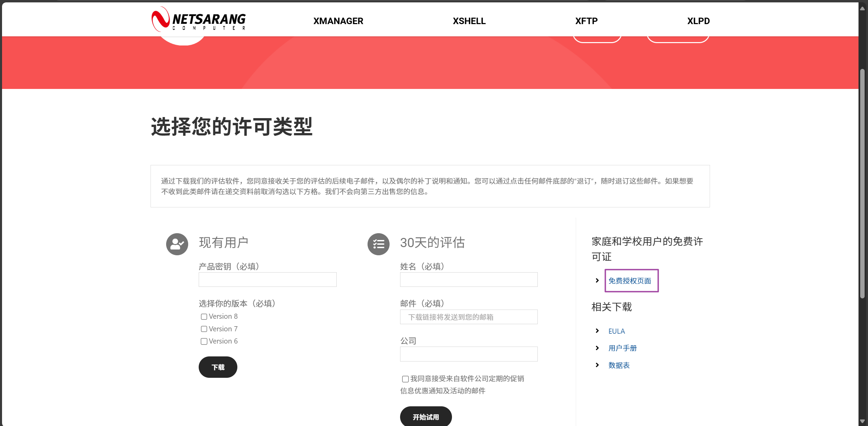Click the 30-day evaluation list icon
Image resolution: width=868 pixels, height=426 pixels.
378,244
